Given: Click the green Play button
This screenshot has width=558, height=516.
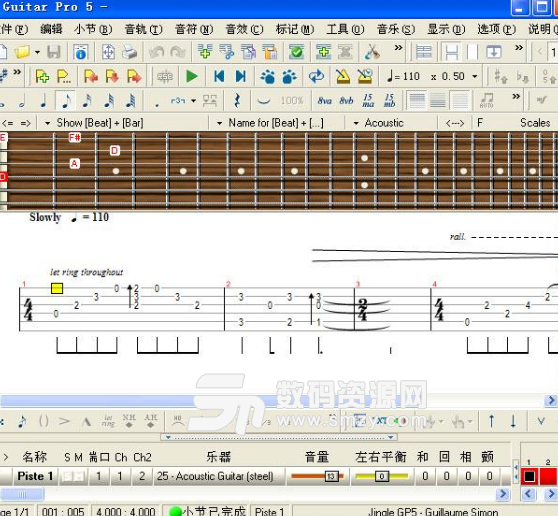Looking at the screenshot, I should pyautogui.click(x=192, y=76).
